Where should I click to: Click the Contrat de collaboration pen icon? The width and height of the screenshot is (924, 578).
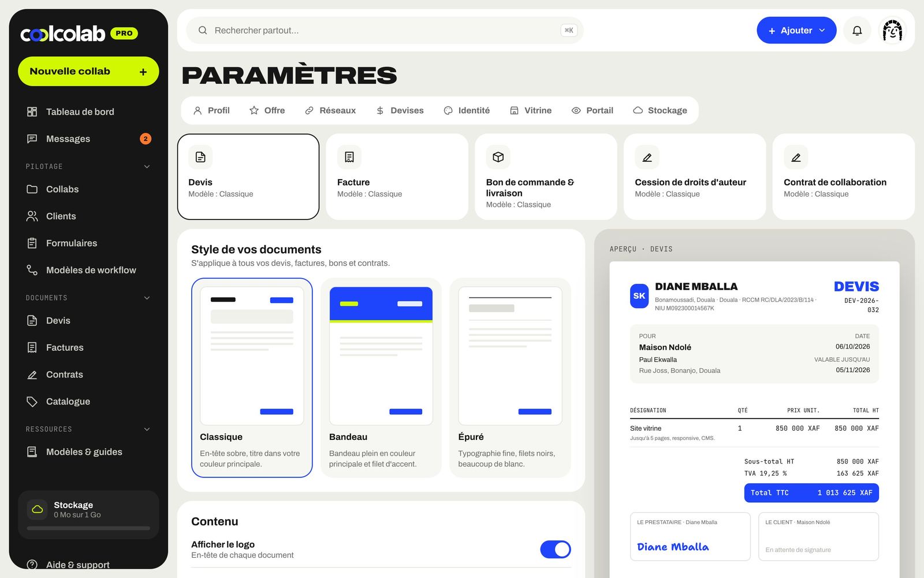point(796,157)
